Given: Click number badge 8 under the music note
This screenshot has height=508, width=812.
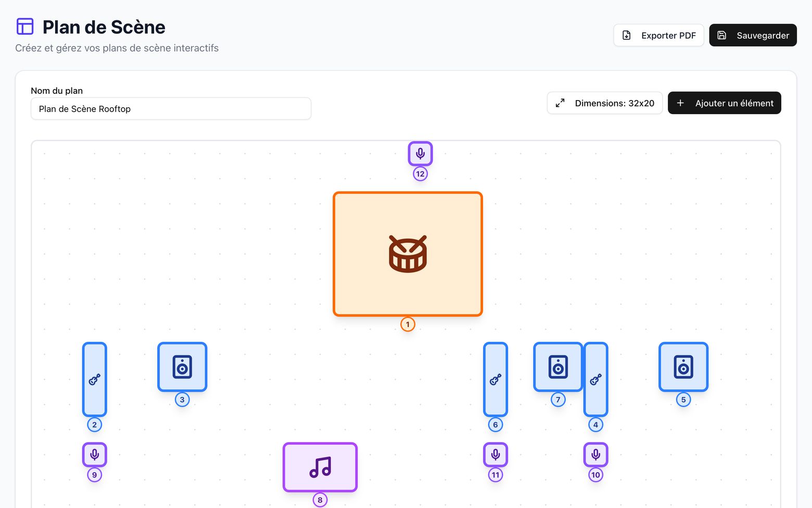Looking at the screenshot, I should tap(320, 500).
